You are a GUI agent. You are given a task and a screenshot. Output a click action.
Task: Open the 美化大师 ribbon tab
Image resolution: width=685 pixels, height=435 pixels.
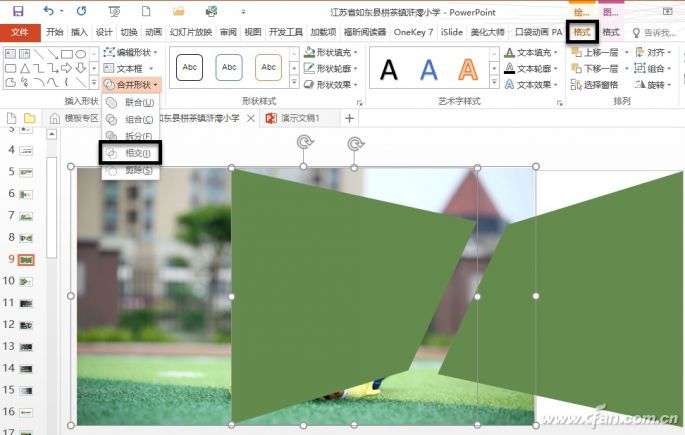(488, 32)
